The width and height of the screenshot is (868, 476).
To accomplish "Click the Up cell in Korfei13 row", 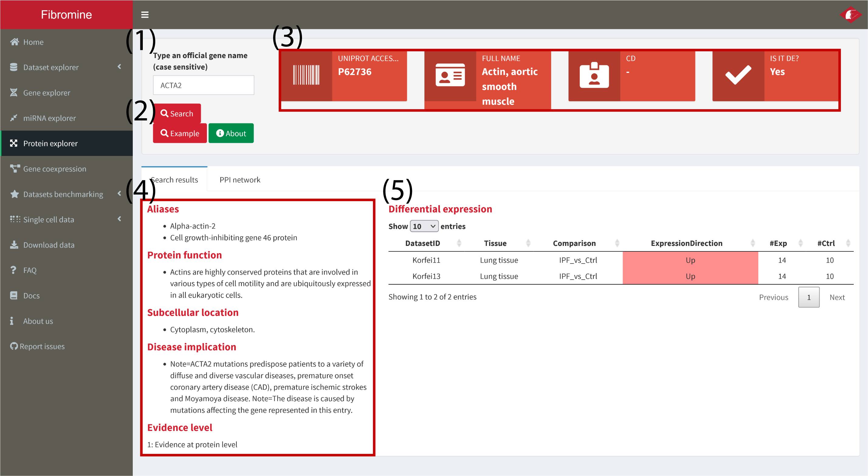I will coord(691,276).
